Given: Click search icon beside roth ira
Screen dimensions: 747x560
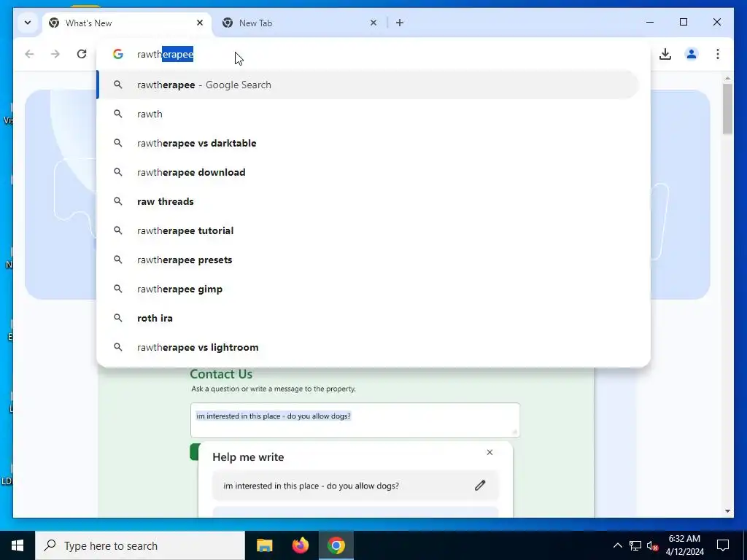Looking at the screenshot, I should (117, 318).
